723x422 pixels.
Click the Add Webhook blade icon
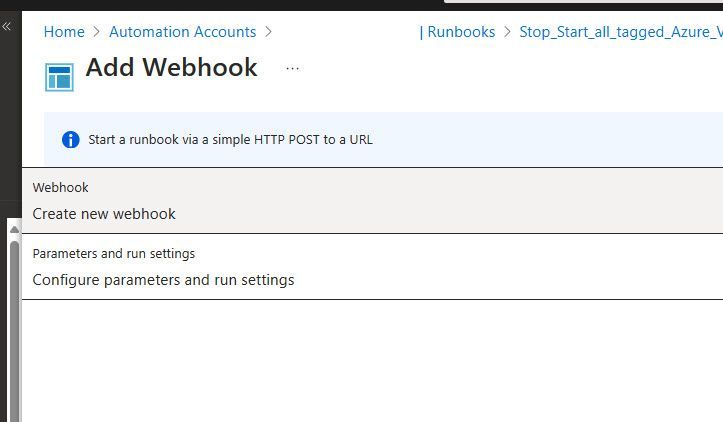(59, 77)
